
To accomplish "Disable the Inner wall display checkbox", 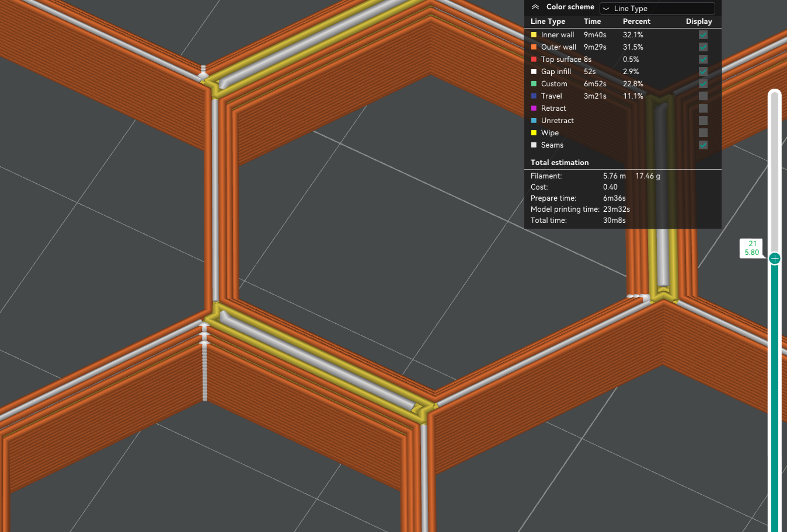I will point(703,34).
